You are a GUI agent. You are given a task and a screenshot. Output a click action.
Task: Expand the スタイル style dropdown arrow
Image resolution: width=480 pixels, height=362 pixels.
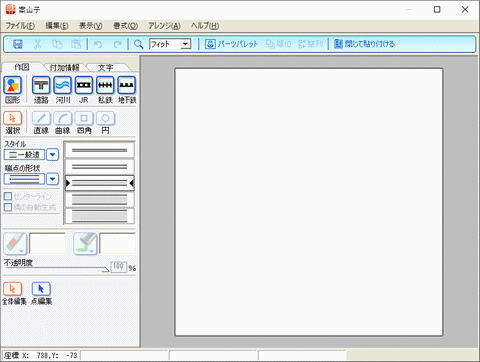coord(52,155)
